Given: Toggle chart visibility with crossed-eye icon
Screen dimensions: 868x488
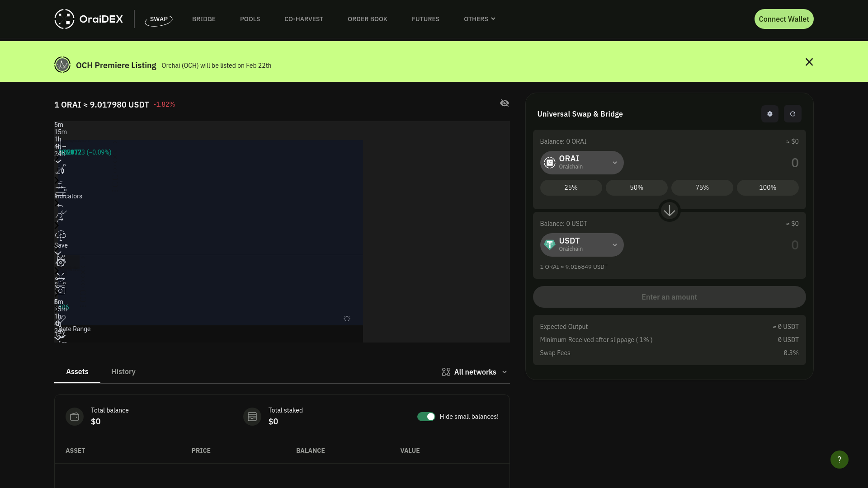Looking at the screenshot, I should [x=505, y=103].
